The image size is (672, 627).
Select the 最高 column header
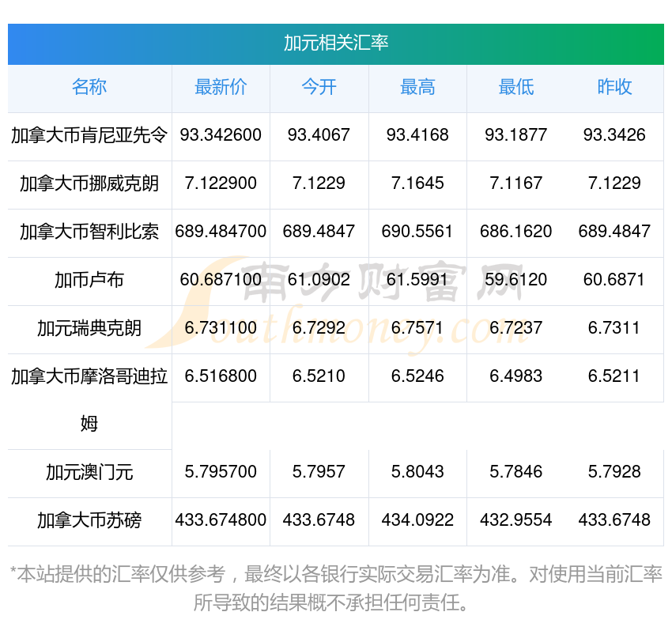coord(417,87)
